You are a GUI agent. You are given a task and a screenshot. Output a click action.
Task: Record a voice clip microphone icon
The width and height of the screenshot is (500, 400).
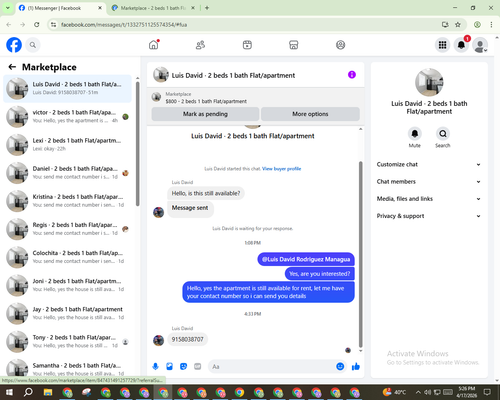click(x=155, y=367)
